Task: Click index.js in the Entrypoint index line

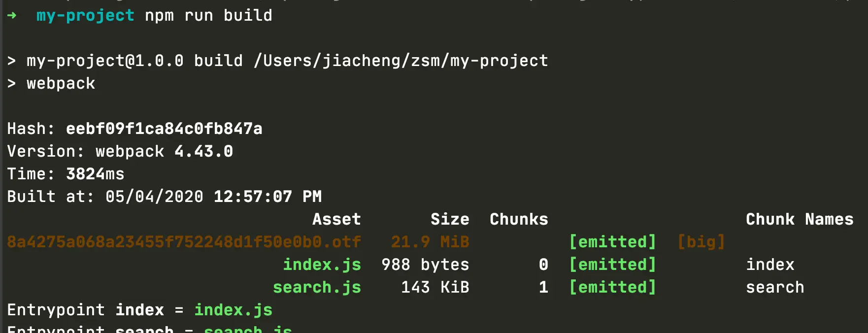Action: point(233,310)
